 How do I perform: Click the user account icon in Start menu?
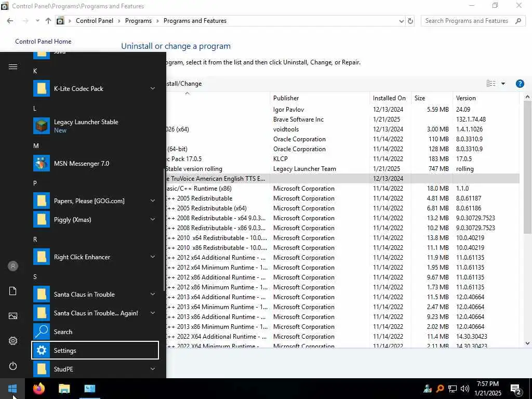point(13,266)
